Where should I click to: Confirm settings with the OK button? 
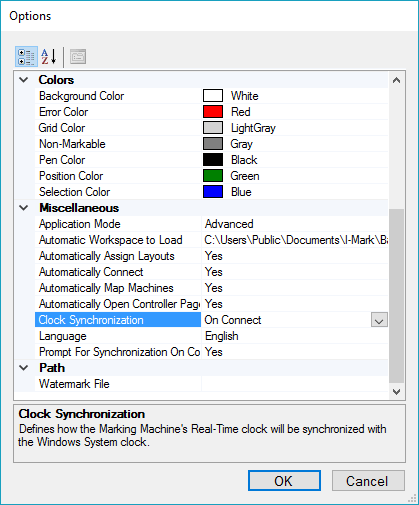pyautogui.click(x=284, y=481)
